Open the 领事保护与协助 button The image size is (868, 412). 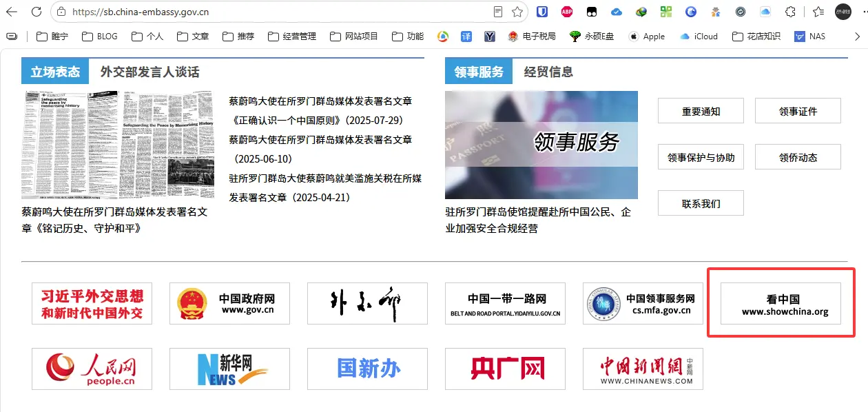701,157
